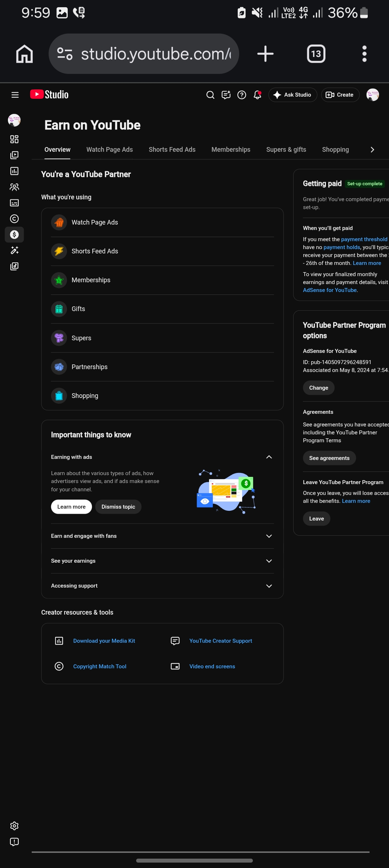The image size is (389, 868).
Task: Switch to the Watch Page Ads tab
Action: click(x=109, y=150)
